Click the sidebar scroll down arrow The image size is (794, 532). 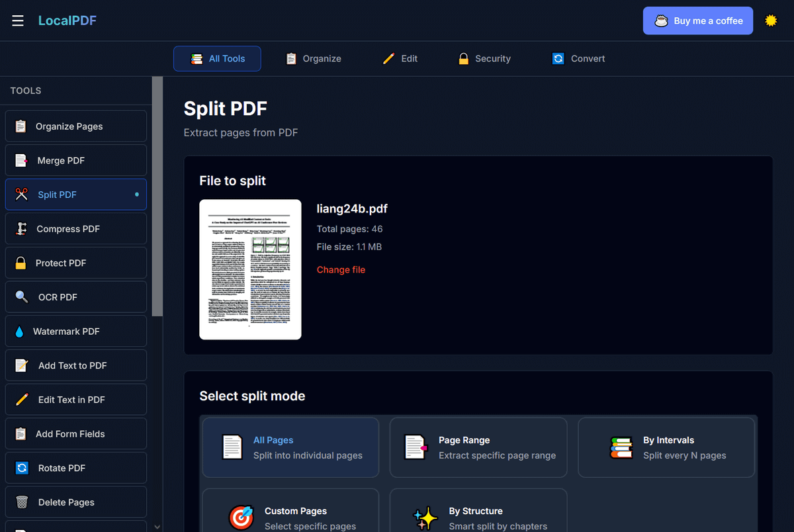pos(157,527)
